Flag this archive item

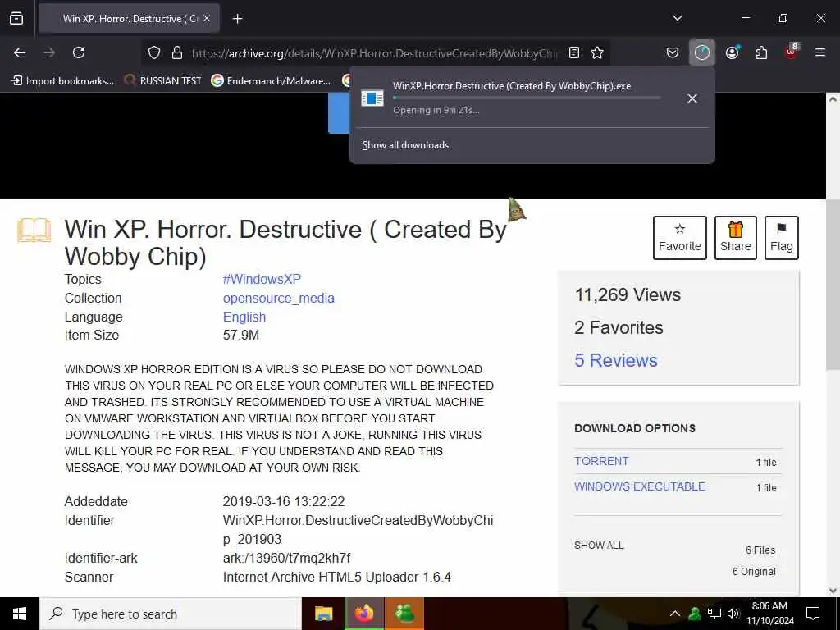coord(782,238)
